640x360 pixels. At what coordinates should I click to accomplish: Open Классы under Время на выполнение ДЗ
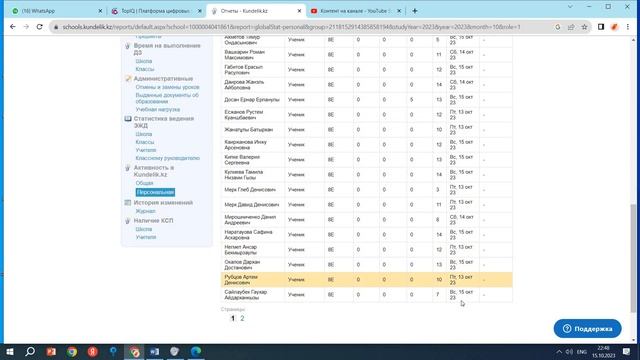(x=145, y=69)
